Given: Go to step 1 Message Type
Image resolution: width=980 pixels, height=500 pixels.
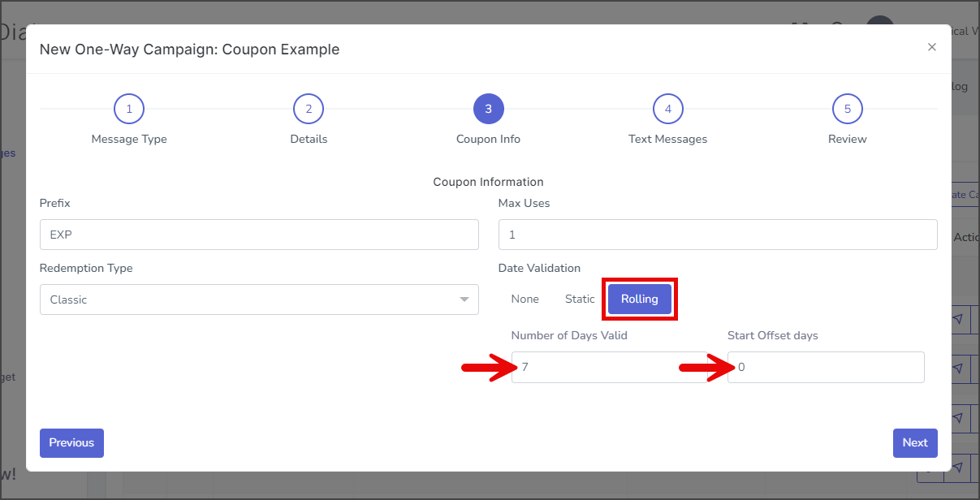Looking at the screenshot, I should [129, 109].
